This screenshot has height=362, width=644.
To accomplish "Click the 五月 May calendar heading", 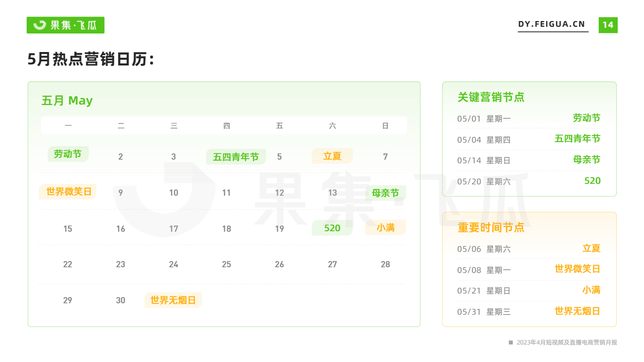I will [67, 100].
